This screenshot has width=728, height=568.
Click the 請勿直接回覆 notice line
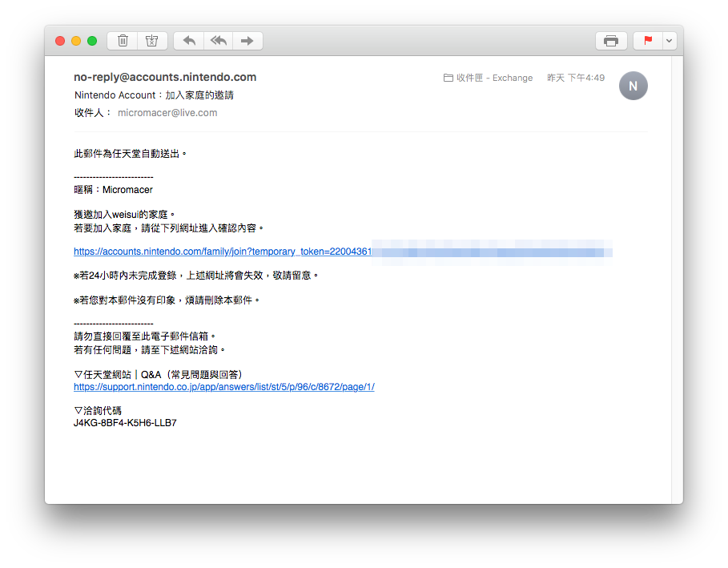144,336
